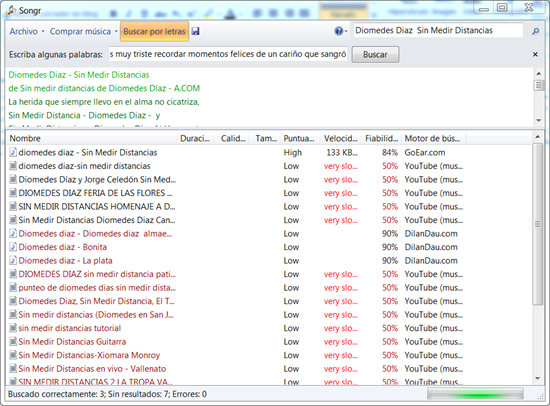Click DilanDau.com engine in Bonita row
The image size is (550, 406).
pyautogui.click(x=431, y=247)
